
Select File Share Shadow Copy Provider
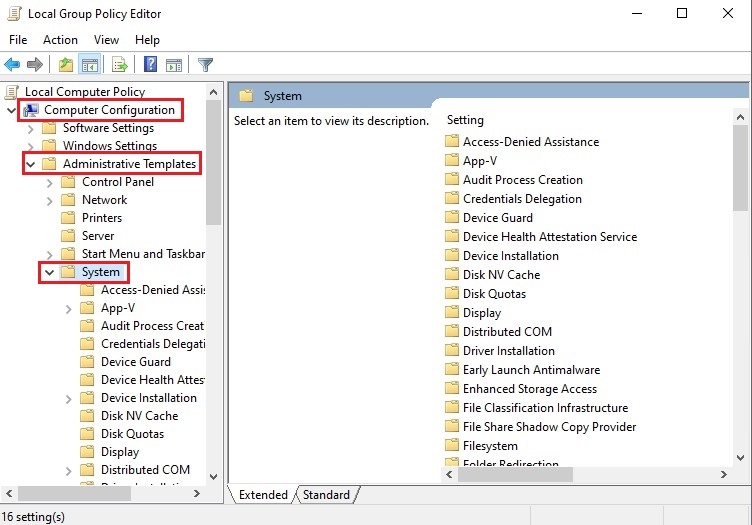pyautogui.click(x=550, y=427)
